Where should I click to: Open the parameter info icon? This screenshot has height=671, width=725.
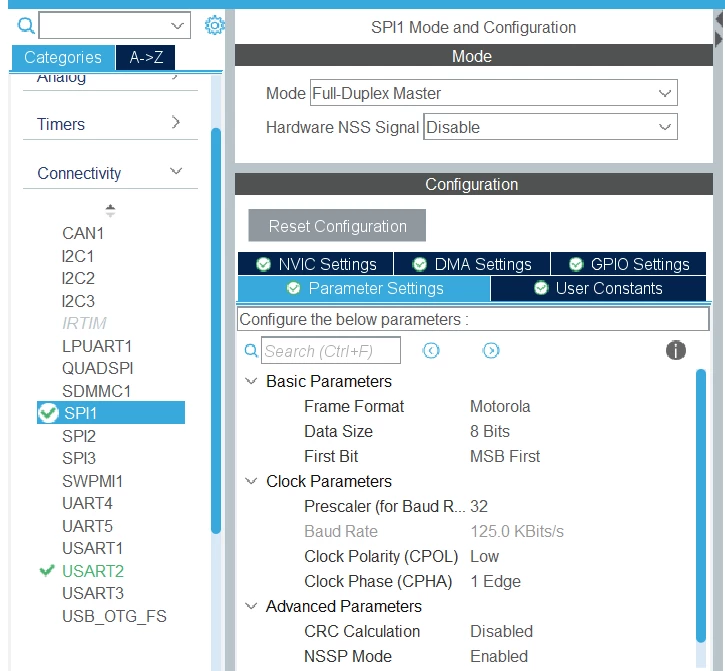click(x=676, y=350)
